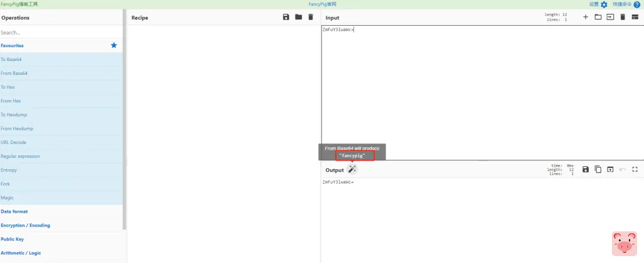Load a recipe via folder icon
Screen dimensions: 644x263
[x=299, y=17]
